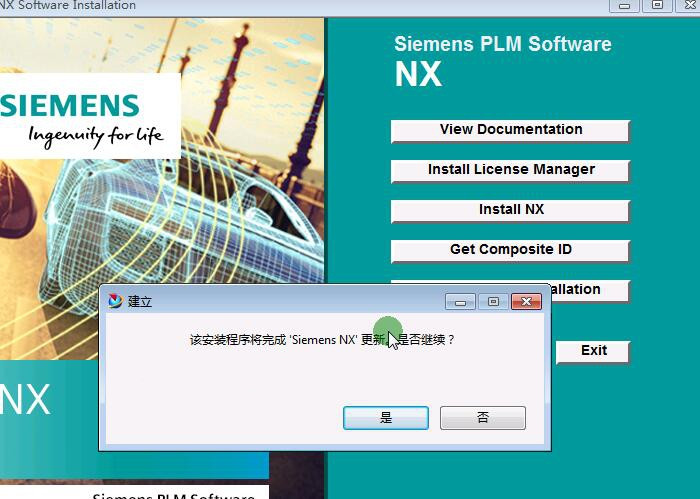Click Install License Manager button

pyautogui.click(x=510, y=170)
